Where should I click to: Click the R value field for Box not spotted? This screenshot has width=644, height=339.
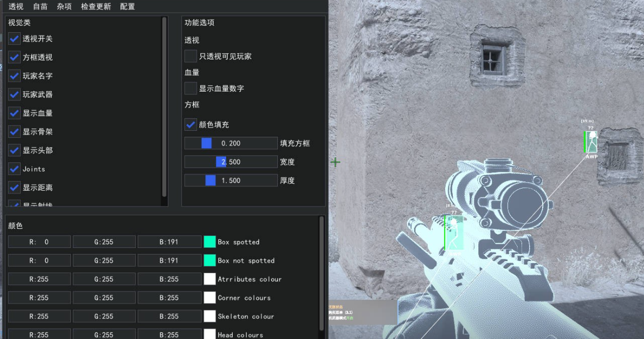pyautogui.click(x=39, y=261)
